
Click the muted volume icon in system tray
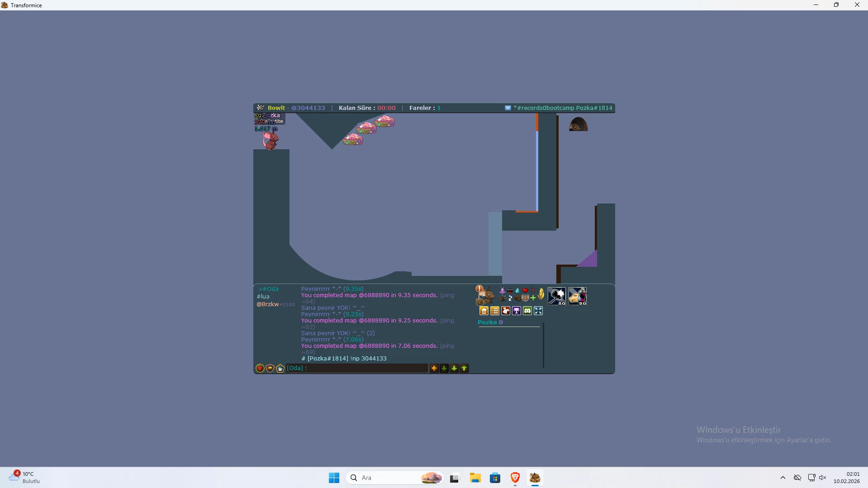[x=823, y=478]
